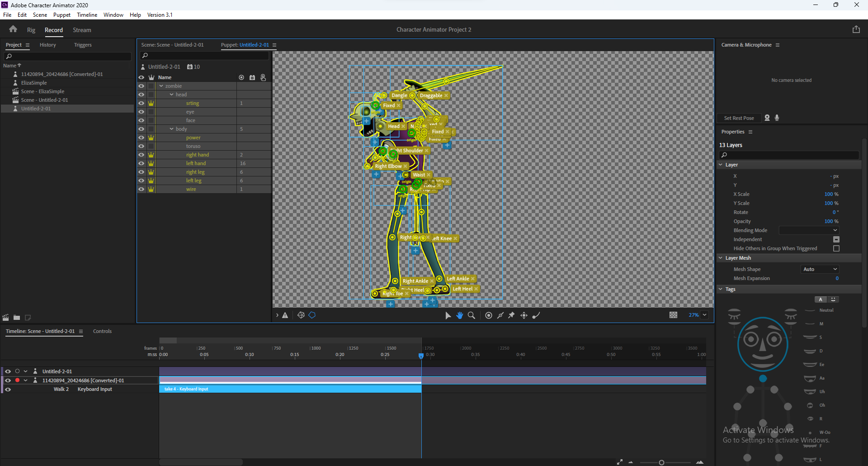
Task: Click the tags text view 'A' button
Action: (x=821, y=300)
